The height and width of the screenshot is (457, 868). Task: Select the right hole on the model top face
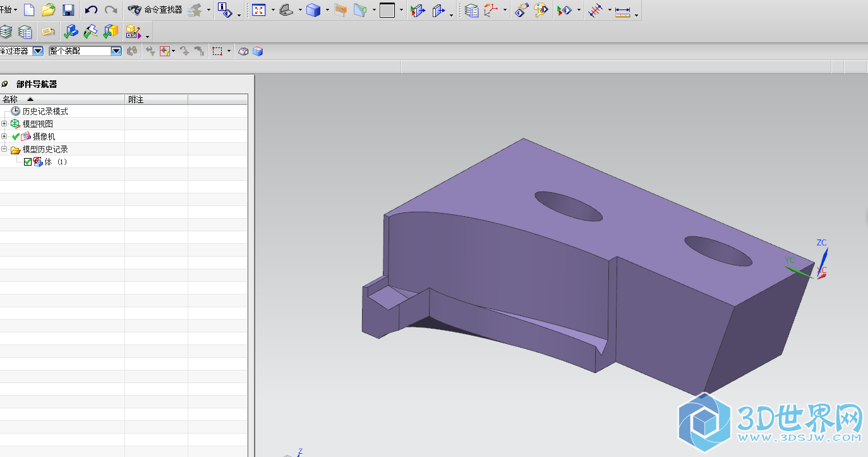click(x=718, y=251)
